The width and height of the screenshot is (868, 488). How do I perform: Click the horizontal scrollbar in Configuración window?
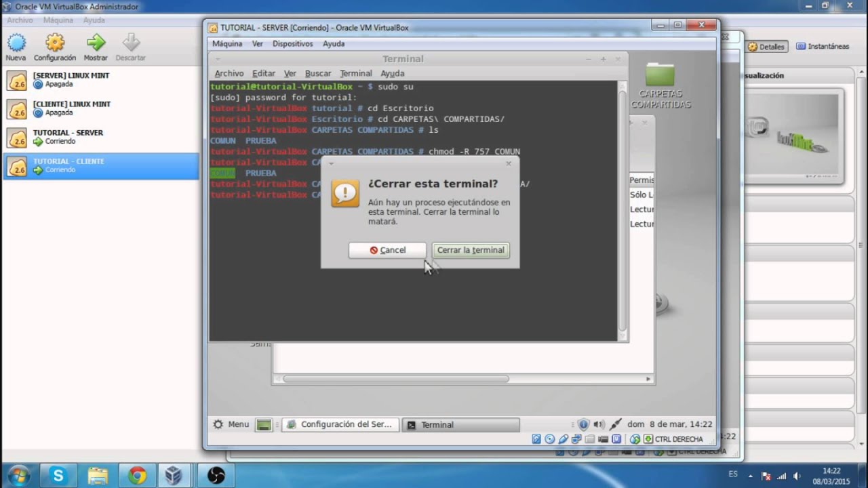point(396,379)
